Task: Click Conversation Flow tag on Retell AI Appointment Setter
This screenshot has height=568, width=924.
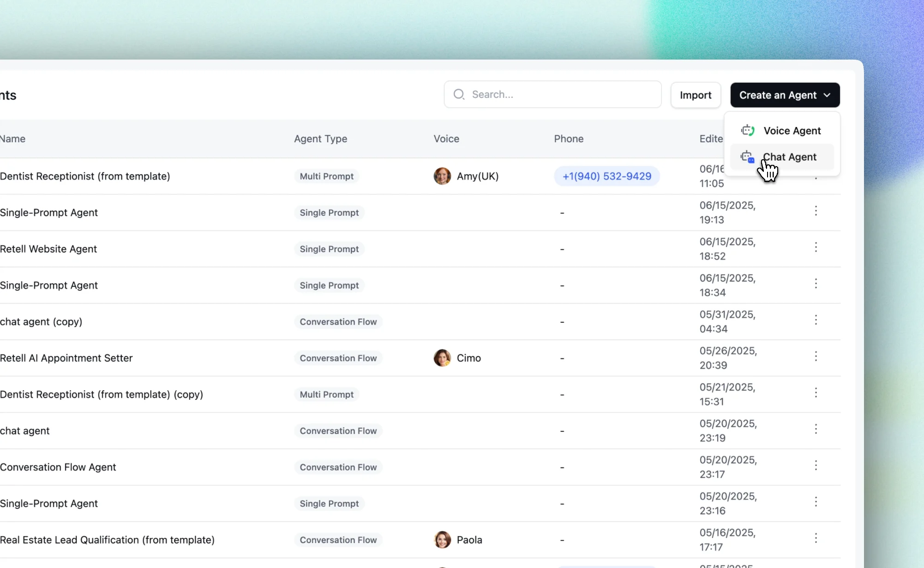Action: point(338,358)
